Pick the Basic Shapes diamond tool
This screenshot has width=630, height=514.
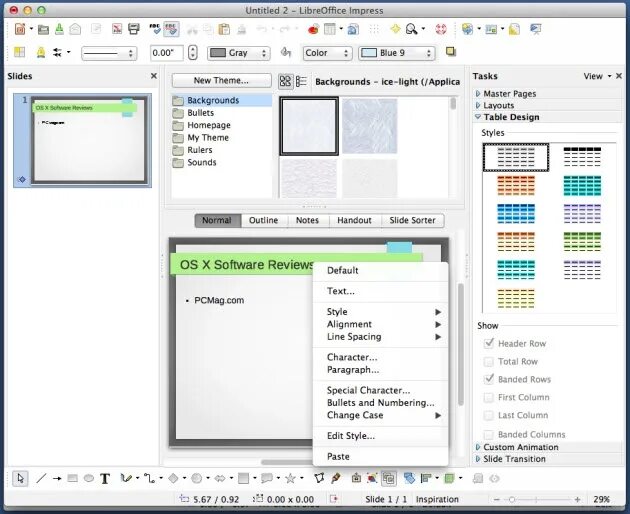tap(173, 478)
